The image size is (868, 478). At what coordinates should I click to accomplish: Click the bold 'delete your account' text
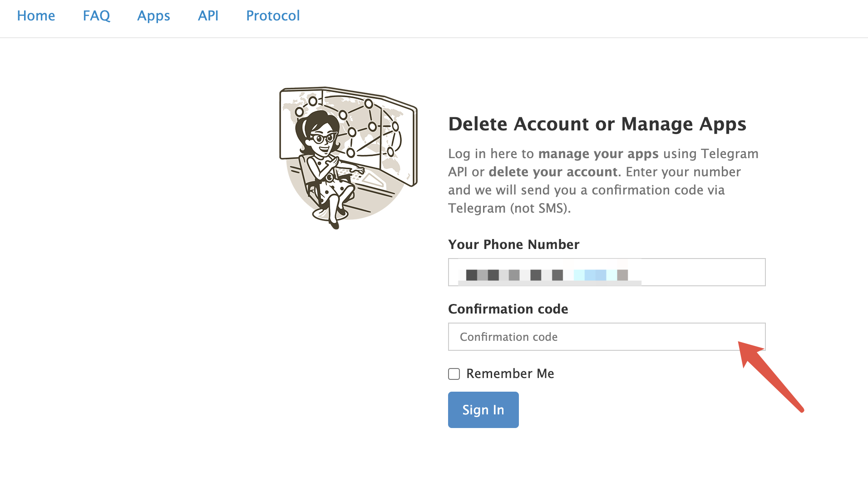pyautogui.click(x=553, y=172)
